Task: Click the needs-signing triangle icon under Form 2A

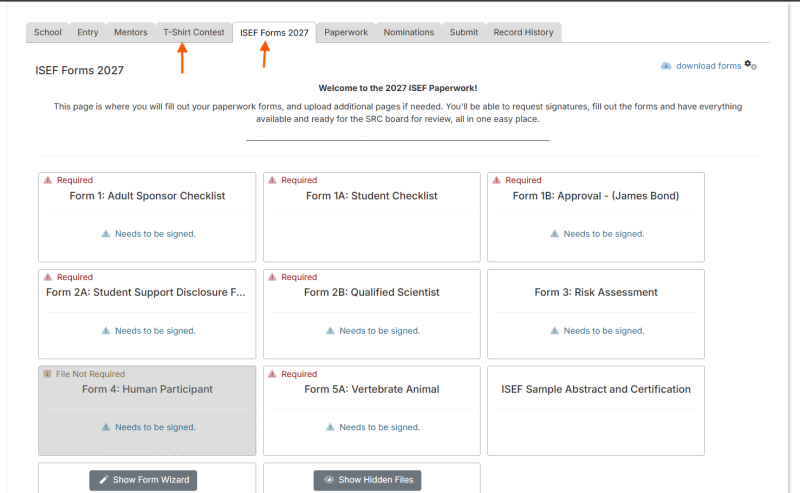Action: point(106,331)
